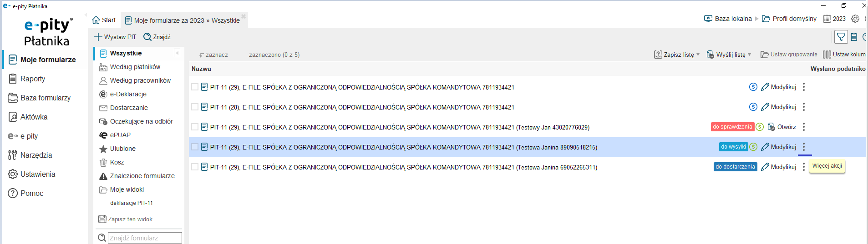The width and height of the screenshot is (868, 244).
Task: Click the Ulubione star icon
Action: pyautogui.click(x=103, y=149)
